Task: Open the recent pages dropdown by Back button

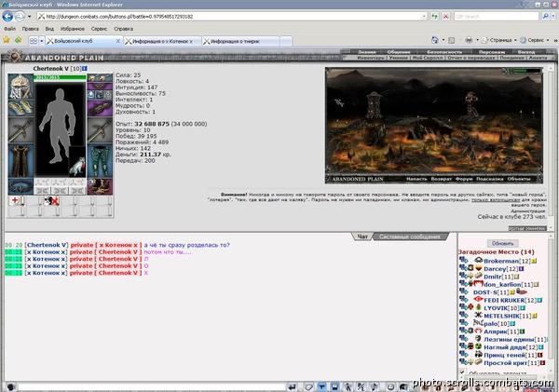Action: (29, 17)
